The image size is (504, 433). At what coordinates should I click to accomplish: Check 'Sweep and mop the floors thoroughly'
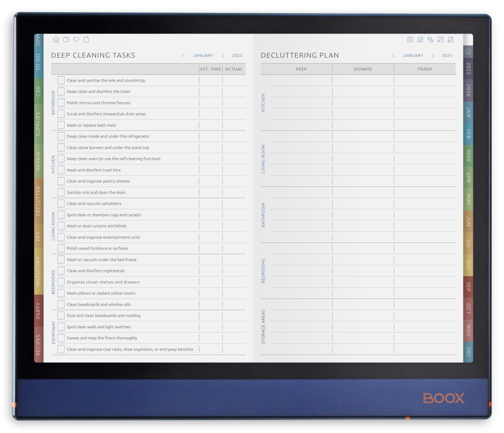61,338
